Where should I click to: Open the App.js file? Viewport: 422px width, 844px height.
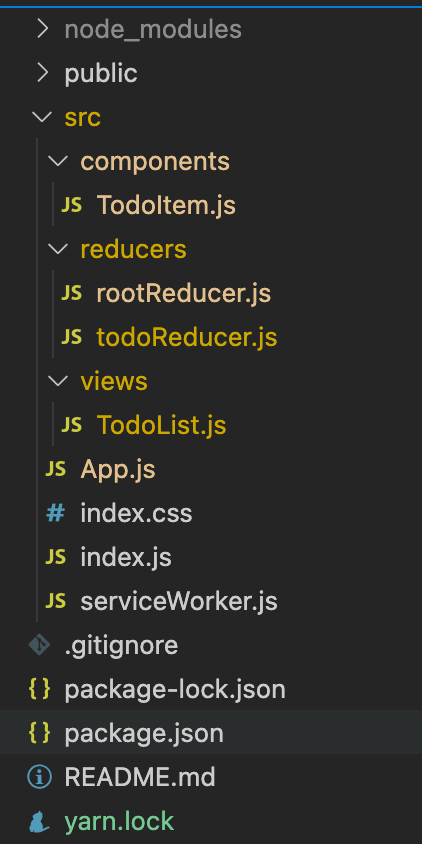118,470
